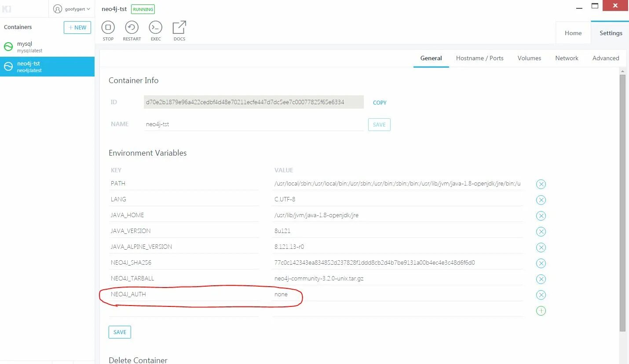Add a new environment variable row
Screen dimensions: 629x364
541,311
